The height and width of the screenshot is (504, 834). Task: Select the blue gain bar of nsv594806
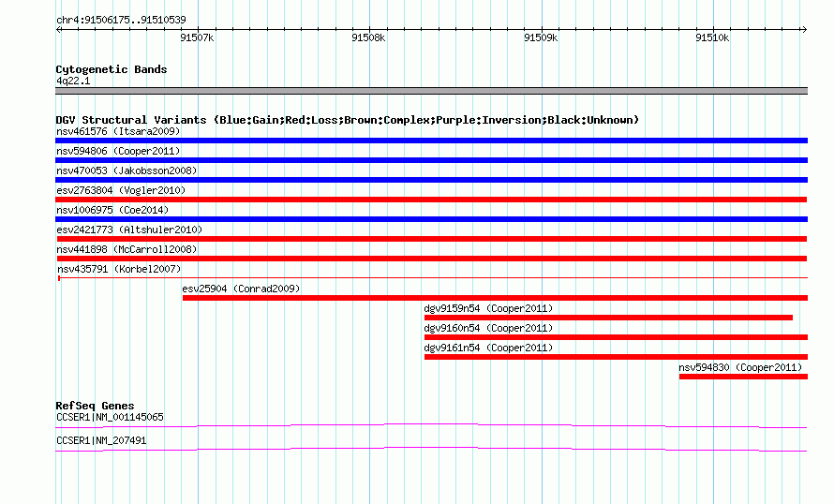pos(431,160)
